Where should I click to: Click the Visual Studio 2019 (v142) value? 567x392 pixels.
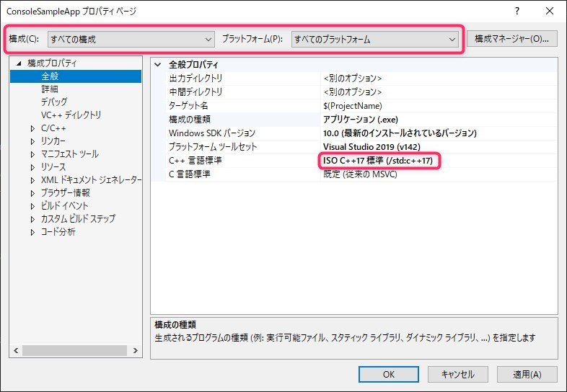point(372,147)
